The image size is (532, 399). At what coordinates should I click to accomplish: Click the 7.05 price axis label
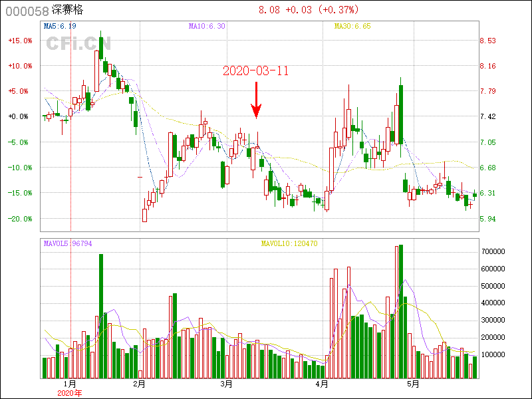point(487,142)
